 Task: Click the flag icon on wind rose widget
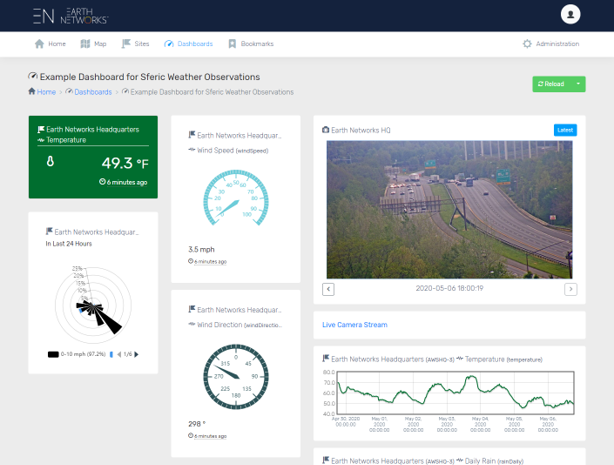pyautogui.click(x=49, y=231)
